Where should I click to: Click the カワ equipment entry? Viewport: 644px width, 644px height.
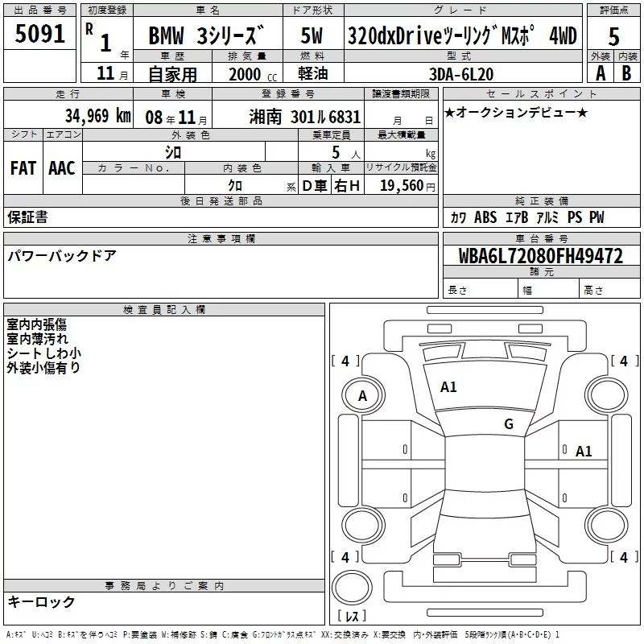pyautogui.click(x=458, y=217)
